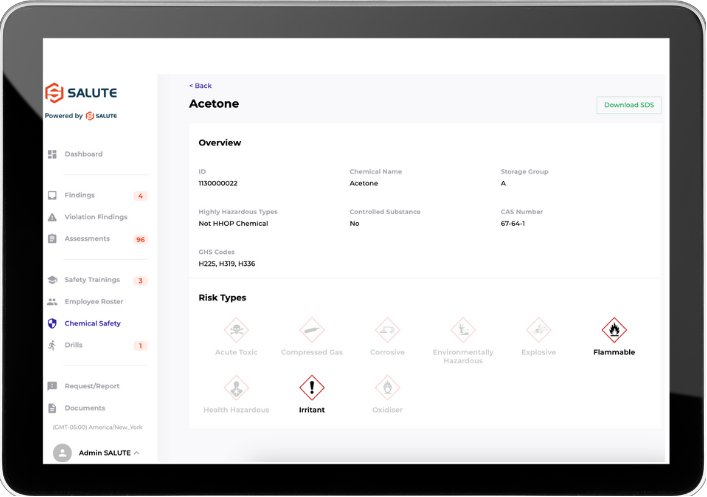Viewport: 707px width, 497px height.
Task: Click the Irritant exclamation pictogram
Action: [x=312, y=388]
